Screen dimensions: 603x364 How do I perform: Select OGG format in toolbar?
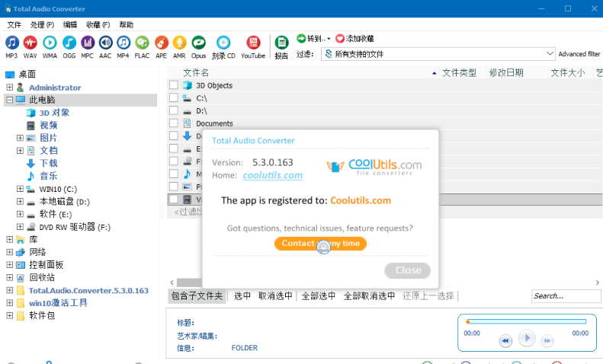pyautogui.click(x=69, y=43)
